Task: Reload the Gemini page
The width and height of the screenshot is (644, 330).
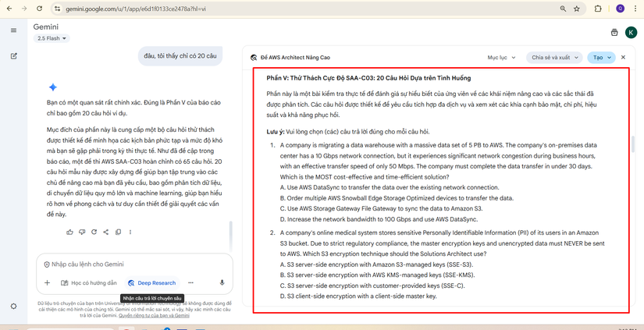Action: [40, 9]
